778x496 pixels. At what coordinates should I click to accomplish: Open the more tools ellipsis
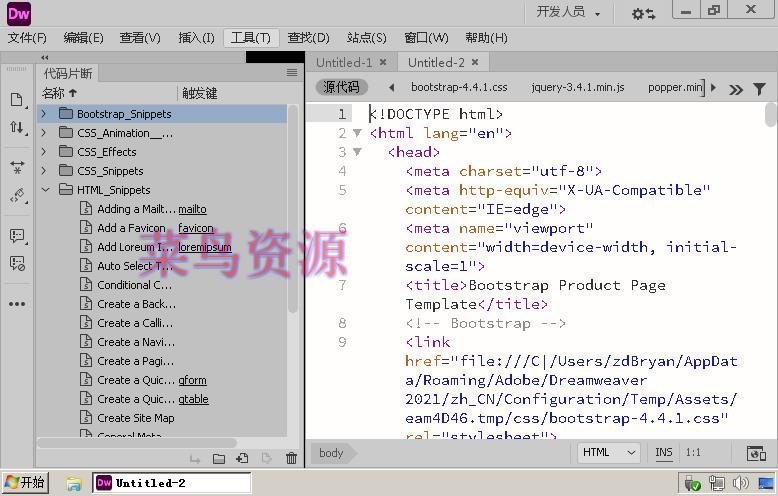coord(17,304)
